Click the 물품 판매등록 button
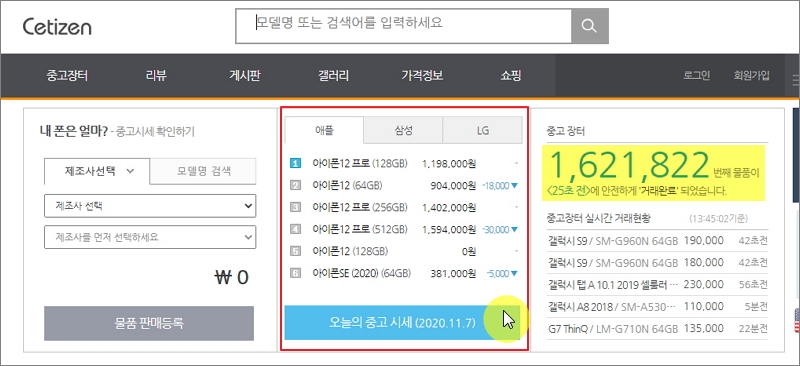Image resolution: width=800 pixels, height=366 pixels. 149,323
